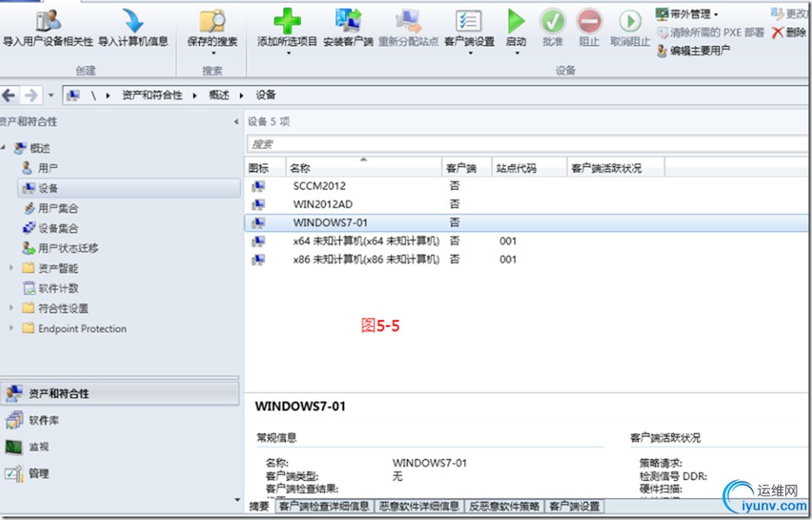Sort by 名称 column header
The height and width of the screenshot is (520, 812).
[x=363, y=168]
